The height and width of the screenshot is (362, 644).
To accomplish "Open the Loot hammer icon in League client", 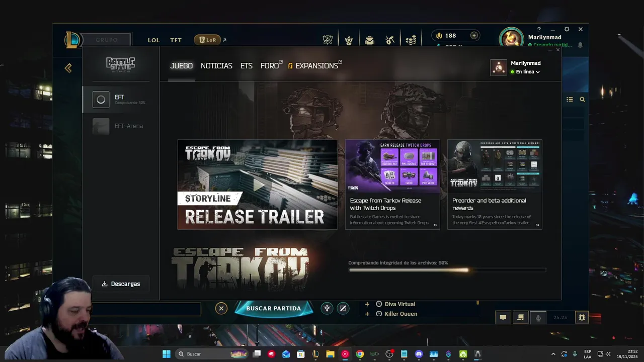I will pos(390,40).
